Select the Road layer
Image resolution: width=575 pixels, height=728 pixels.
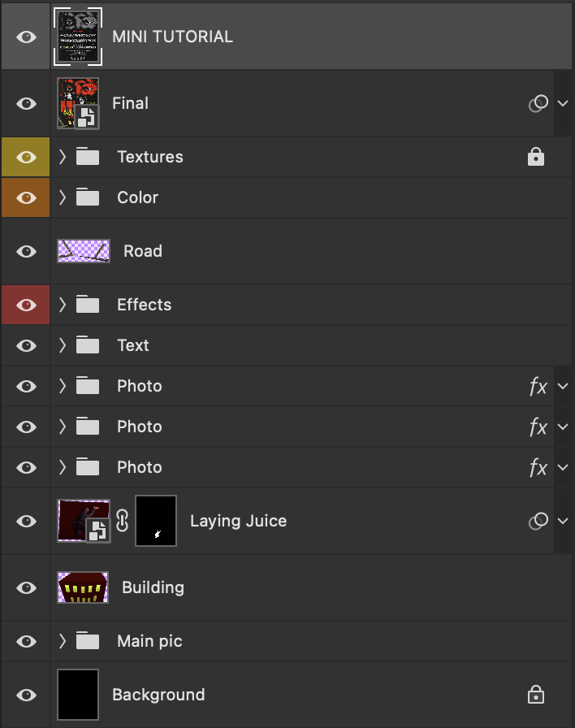[x=143, y=251]
